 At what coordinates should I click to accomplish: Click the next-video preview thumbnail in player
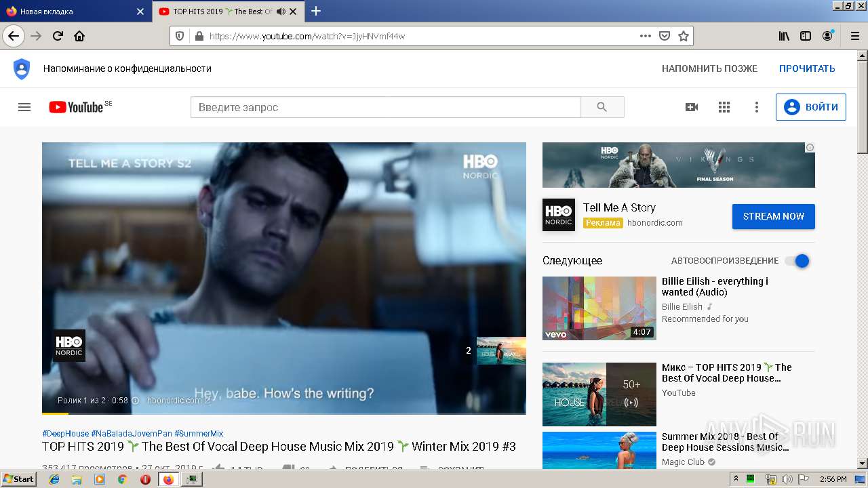(x=501, y=350)
